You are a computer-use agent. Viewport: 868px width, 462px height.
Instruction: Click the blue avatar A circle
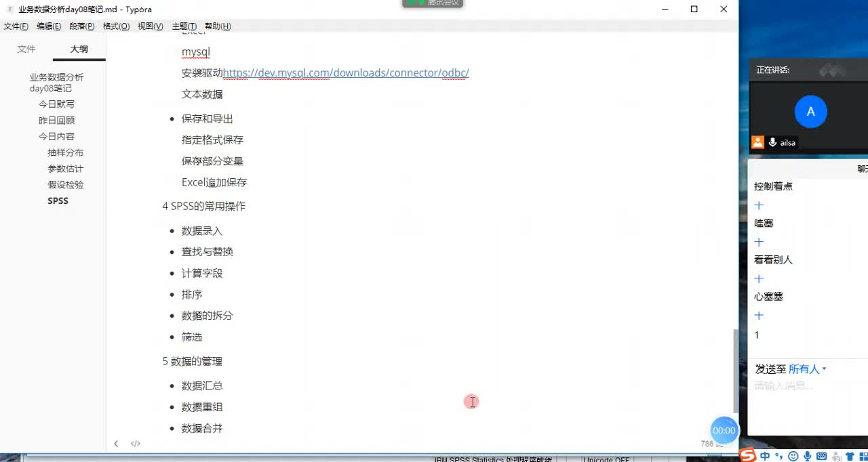(810, 112)
